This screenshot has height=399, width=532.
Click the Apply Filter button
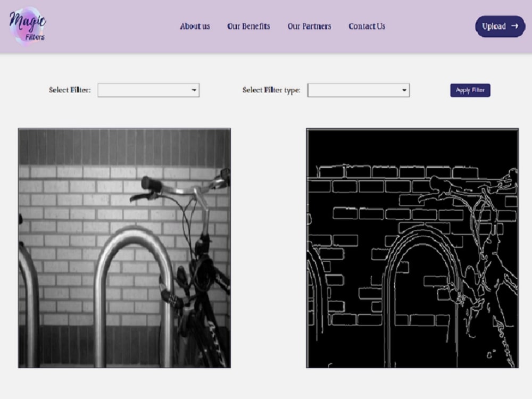(x=470, y=90)
